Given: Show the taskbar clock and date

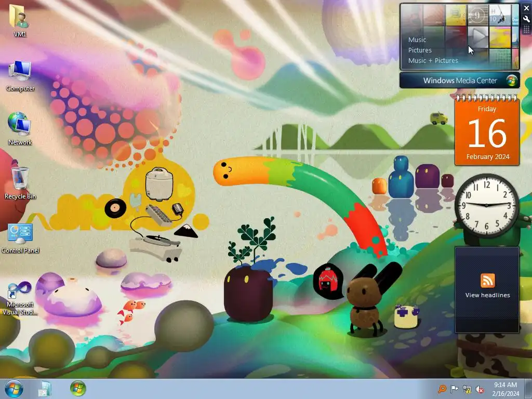Looking at the screenshot, I should point(506,389).
